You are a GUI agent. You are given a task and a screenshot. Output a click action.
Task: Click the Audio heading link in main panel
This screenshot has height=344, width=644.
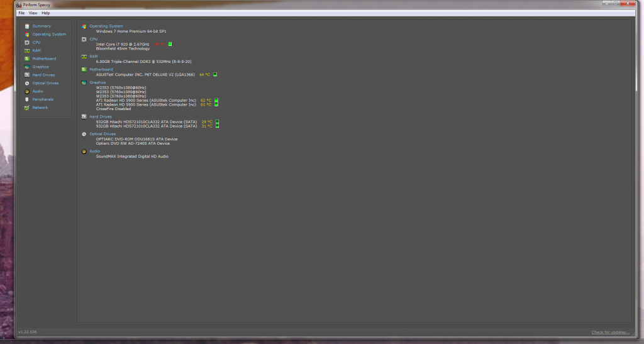(x=95, y=152)
